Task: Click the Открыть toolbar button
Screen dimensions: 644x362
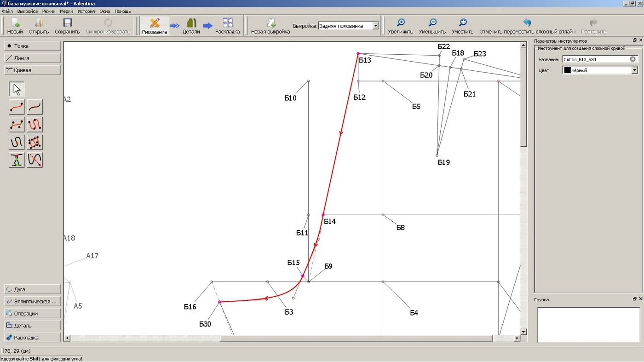Action: [39, 26]
